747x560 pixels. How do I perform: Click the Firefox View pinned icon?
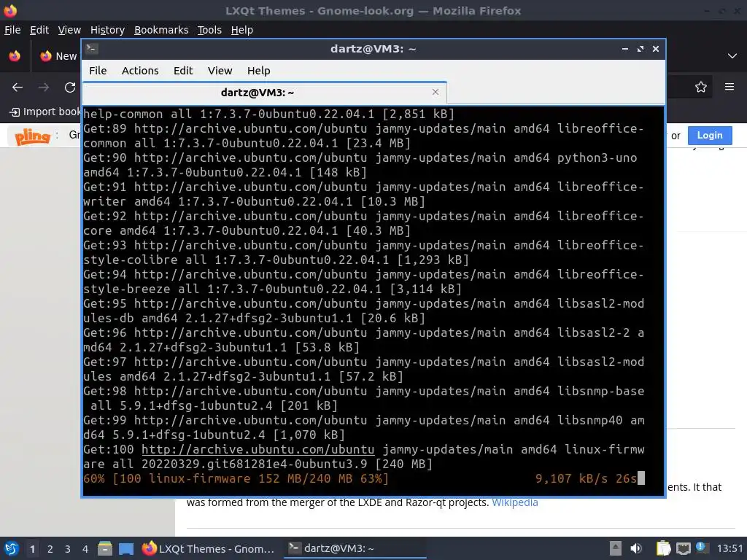point(15,56)
